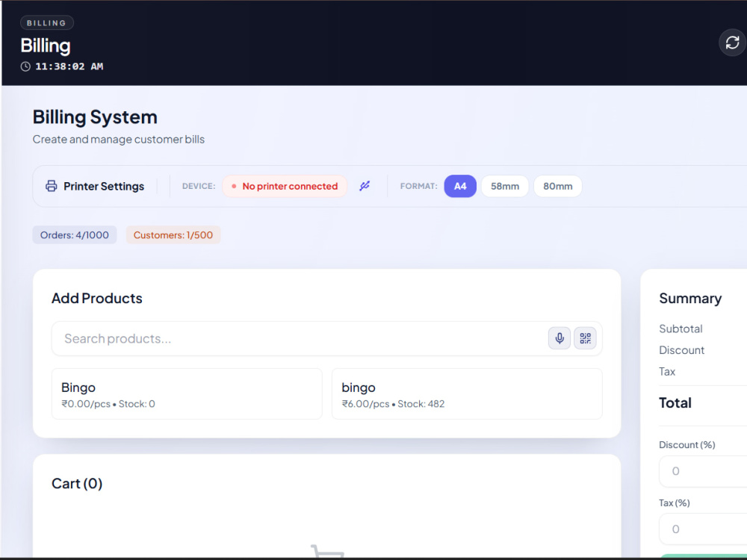Click the ₹6.00/pcs • Stock: 482 text
Image resolution: width=747 pixels, height=560 pixels.
[393, 404]
